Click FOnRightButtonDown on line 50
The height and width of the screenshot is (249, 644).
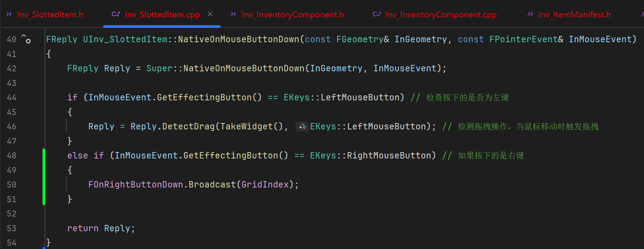coord(136,184)
